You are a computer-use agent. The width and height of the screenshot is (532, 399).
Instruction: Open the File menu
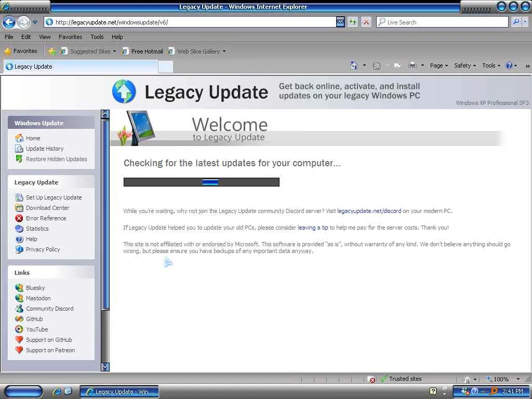click(x=9, y=37)
